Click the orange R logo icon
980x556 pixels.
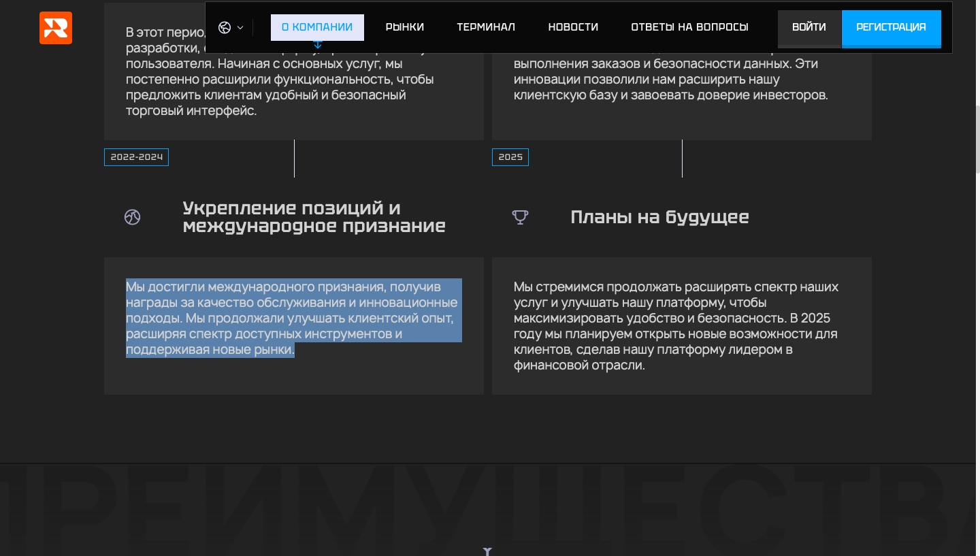[x=56, y=28]
